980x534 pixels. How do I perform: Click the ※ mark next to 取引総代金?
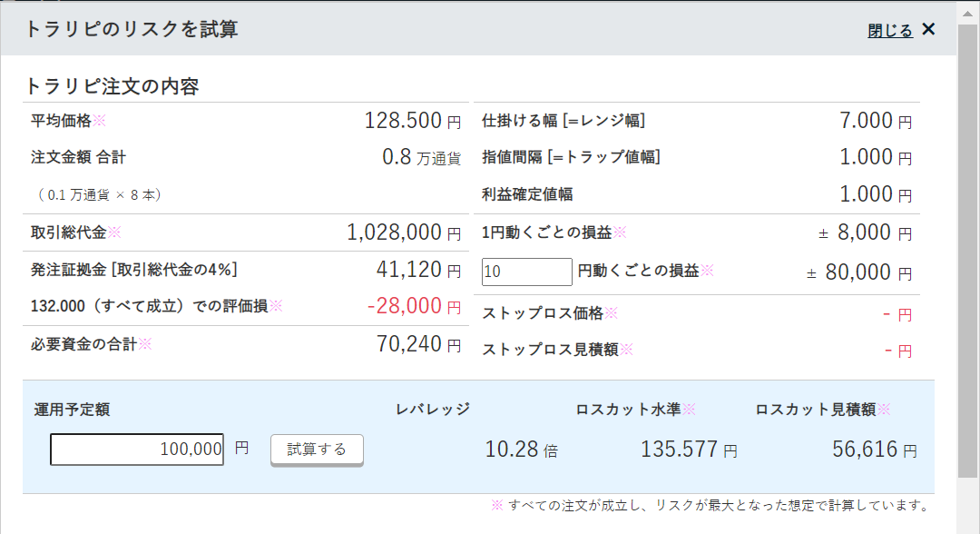[x=113, y=232]
